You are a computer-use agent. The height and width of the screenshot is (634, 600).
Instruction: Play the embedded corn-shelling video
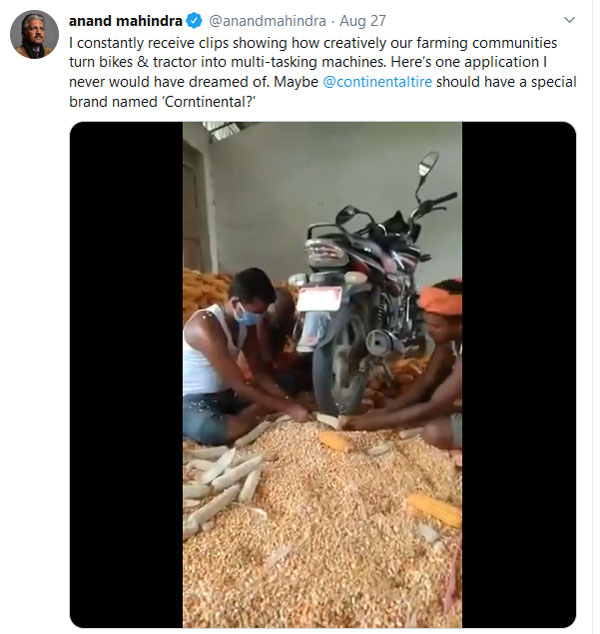pyautogui.click(x=322, y=375)
